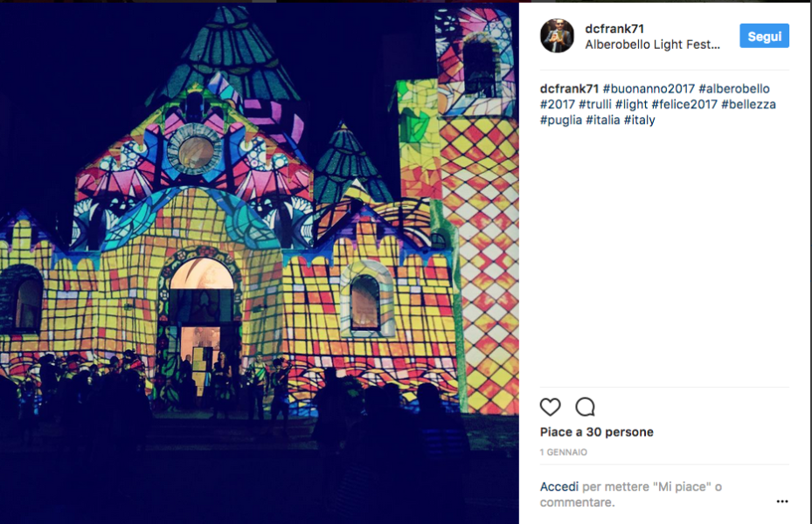Follow user with Segui button
Viewport: 812px width, 524px height.
pyautogui.click(x=764, y=36)
